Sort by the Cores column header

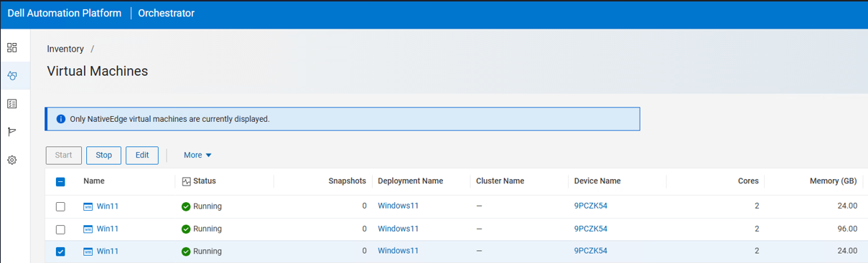tap(749, 181)
